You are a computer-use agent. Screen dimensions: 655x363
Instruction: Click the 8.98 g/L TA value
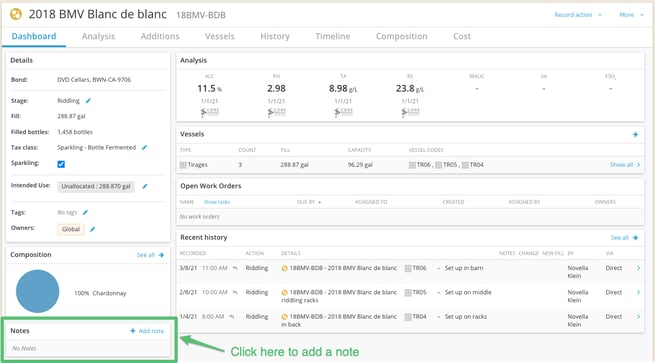click(343, 89)
